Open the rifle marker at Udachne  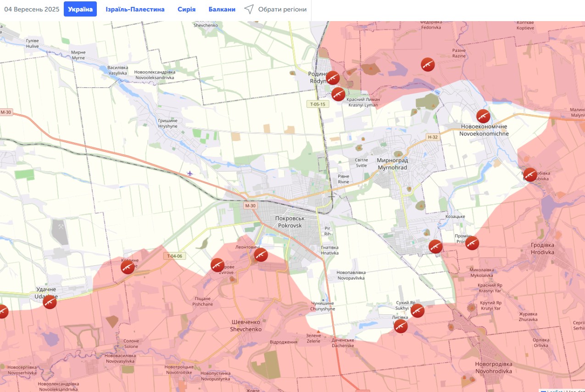pyautogui.click(x=50, y=302)
